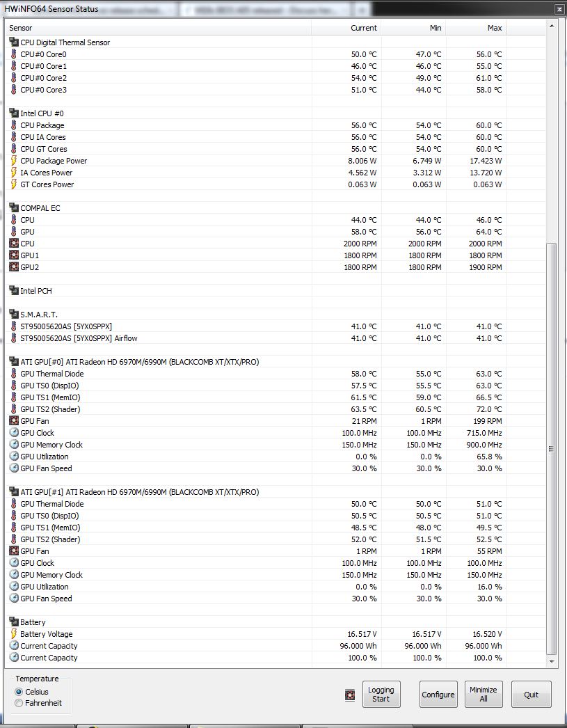Click the scrollbar down arrow
This screenshot has height=728, width=567.
tap(551, 661)
